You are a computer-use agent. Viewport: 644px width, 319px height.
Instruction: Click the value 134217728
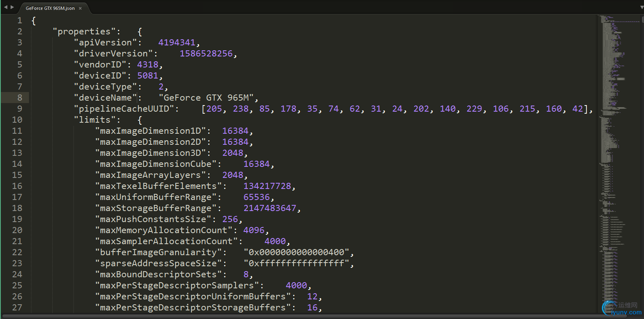[267, 186]
